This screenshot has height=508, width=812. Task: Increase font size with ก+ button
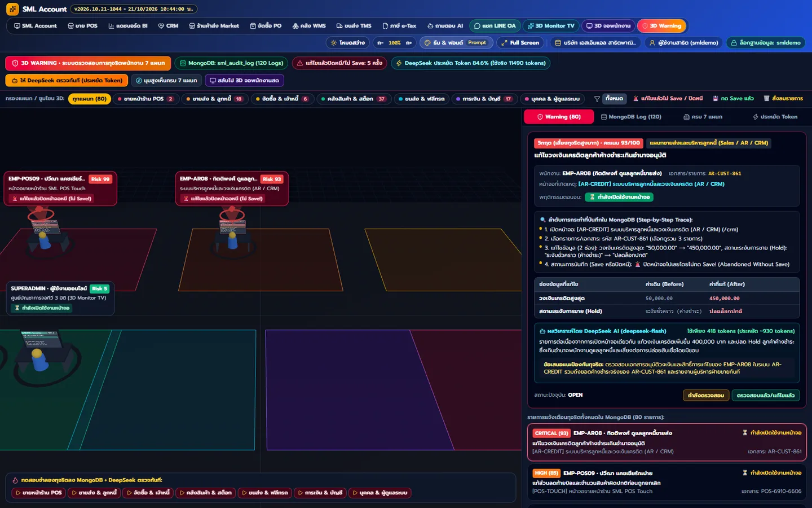coord(409,43)
